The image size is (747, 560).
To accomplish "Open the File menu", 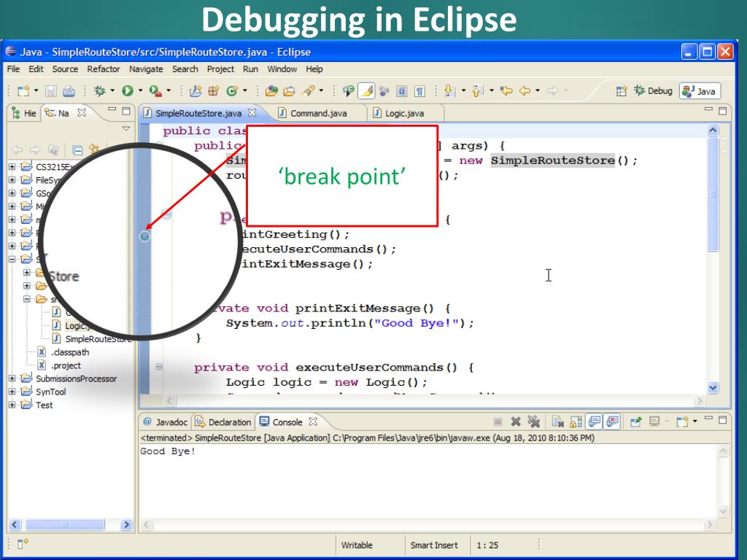I will pos(13,69).
